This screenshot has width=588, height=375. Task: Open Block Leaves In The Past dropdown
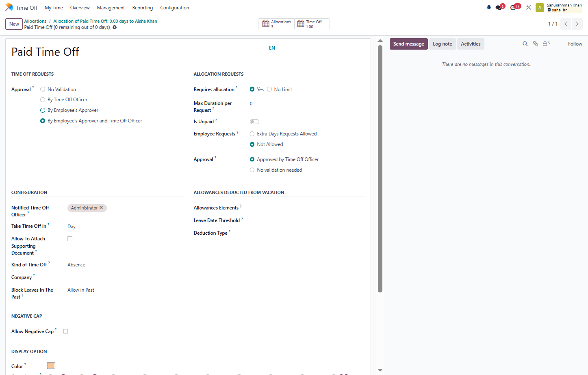click(125, 290)
